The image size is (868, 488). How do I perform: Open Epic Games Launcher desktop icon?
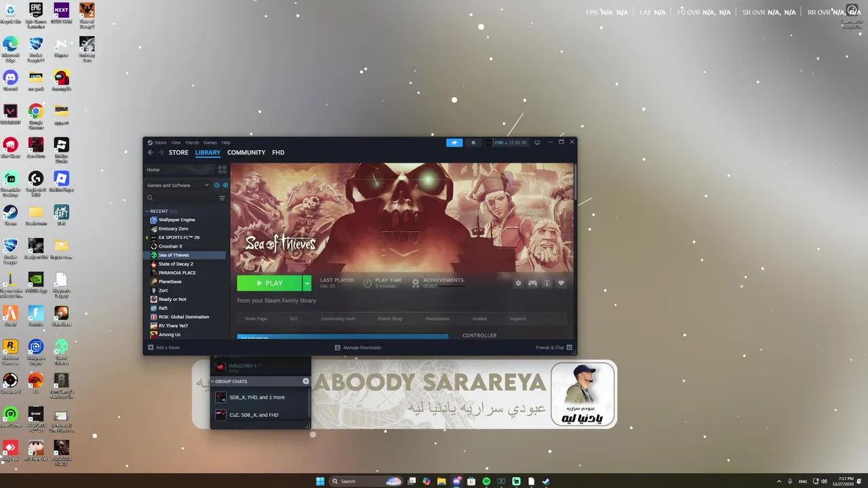pyautogui.click(x=36, y=14)
